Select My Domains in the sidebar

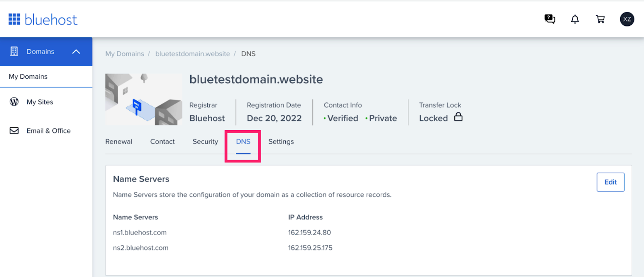[x=28, y=77]
